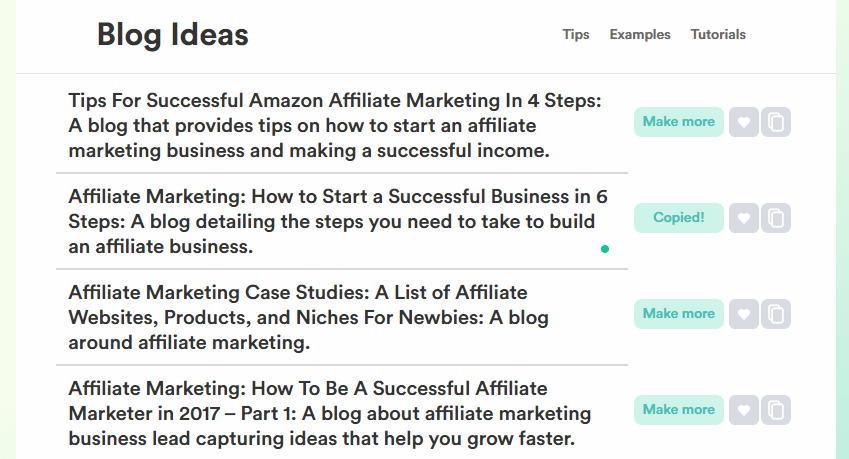Make more ideas like Case Studies blog
Screen dimensions: 849x459
[x=678, y=314]
